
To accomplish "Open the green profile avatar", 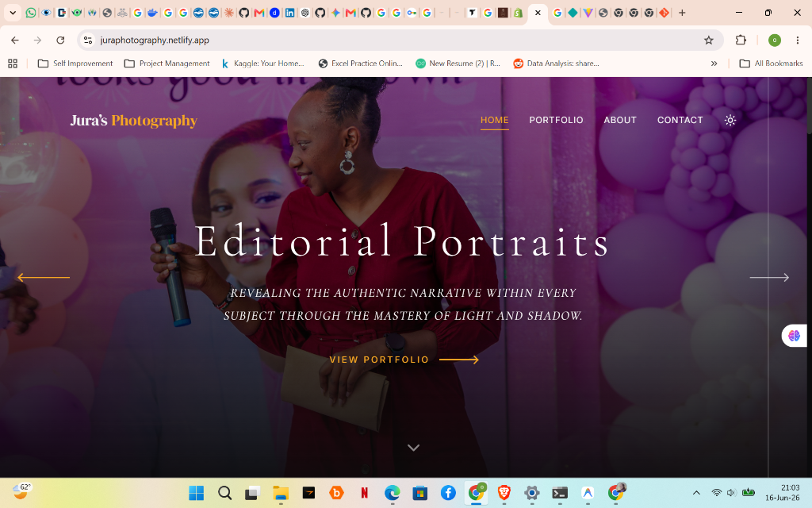I will [x=774, y=40].
